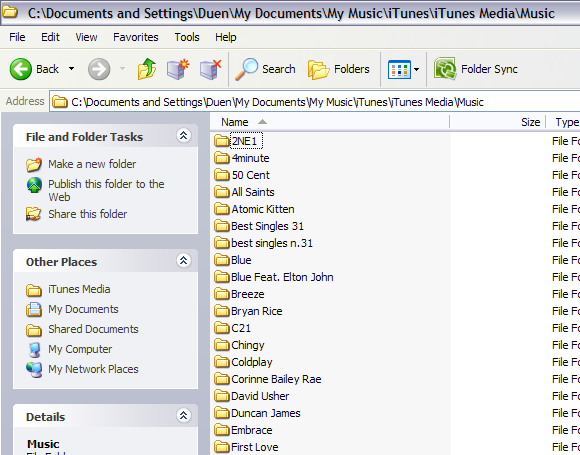Go to Shared Documents link
580x455 pixels.
[x=93, y=329]
